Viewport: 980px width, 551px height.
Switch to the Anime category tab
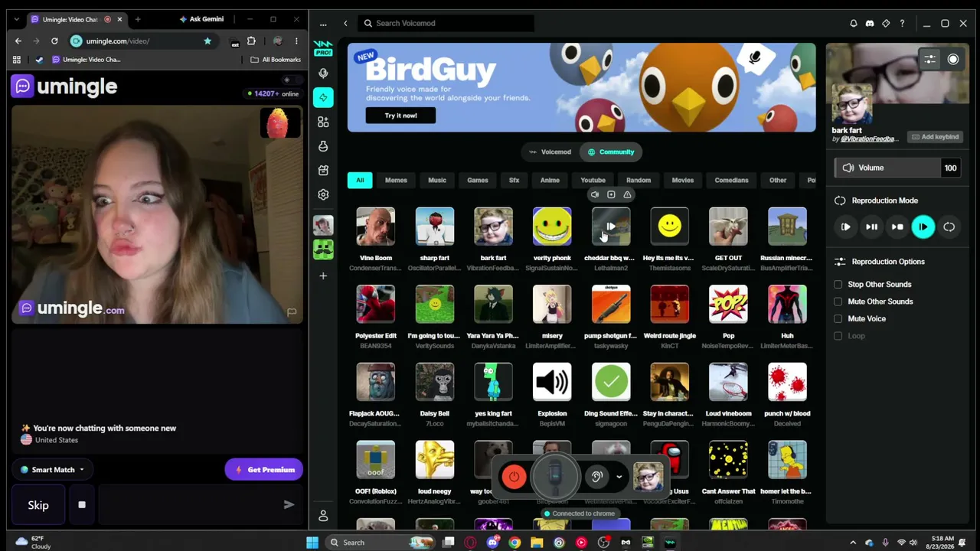point(550,181)
